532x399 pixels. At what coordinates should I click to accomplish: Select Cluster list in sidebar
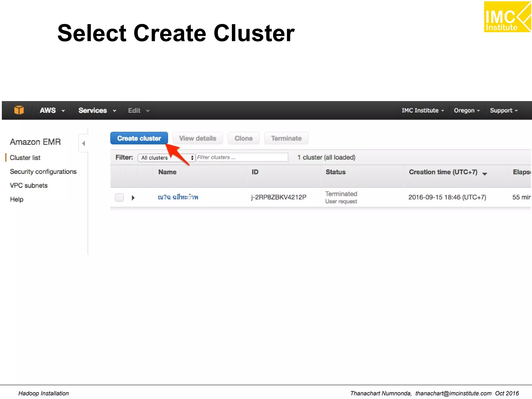25,158
